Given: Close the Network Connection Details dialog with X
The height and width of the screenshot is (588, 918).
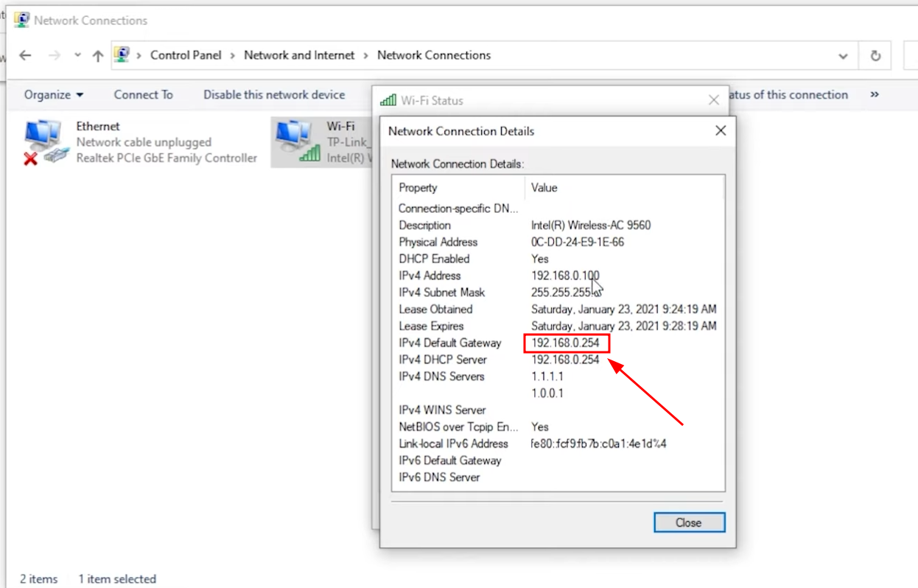Looking at the screenshot, I should pos(721,130).
